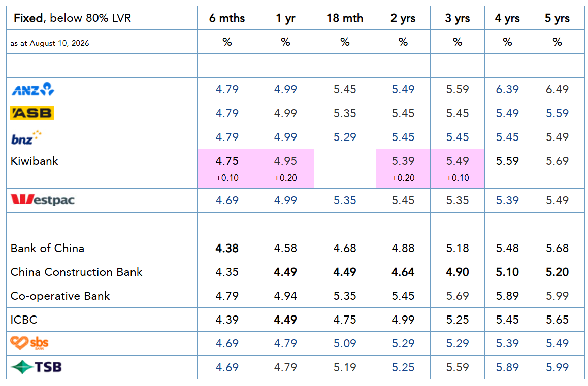
Task: Open ASB 4 years rate 5.49
Action: click(x=507, y=113)
